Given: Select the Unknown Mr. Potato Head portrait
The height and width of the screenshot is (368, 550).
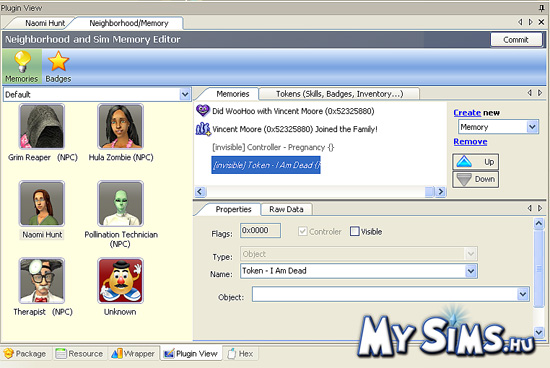Looking at the screenshot, I should coord(120,281).
